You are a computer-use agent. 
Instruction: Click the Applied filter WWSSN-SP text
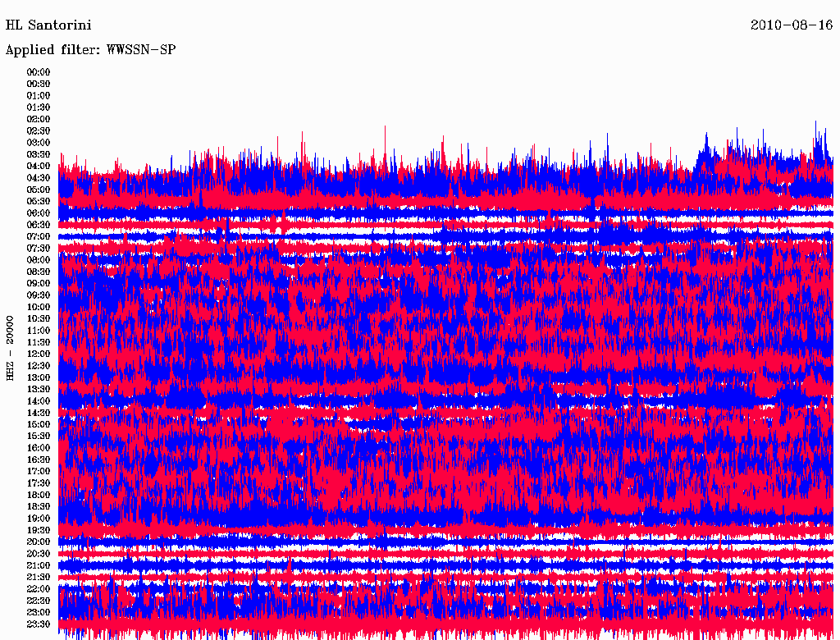pyautogui.click(x=90, y=50)
